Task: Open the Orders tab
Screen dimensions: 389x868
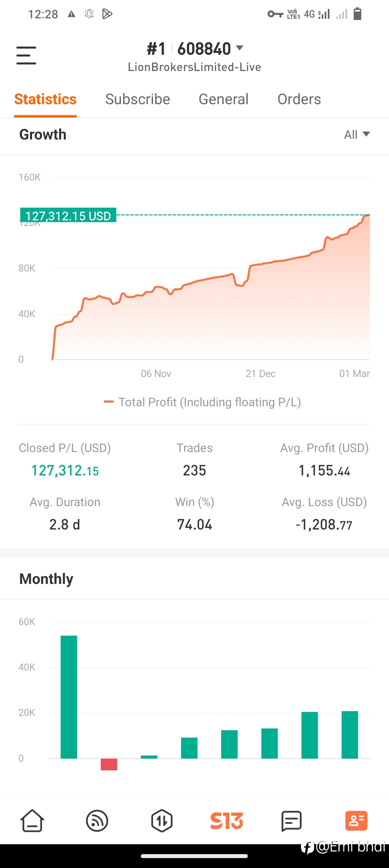Action: (299, 99)
